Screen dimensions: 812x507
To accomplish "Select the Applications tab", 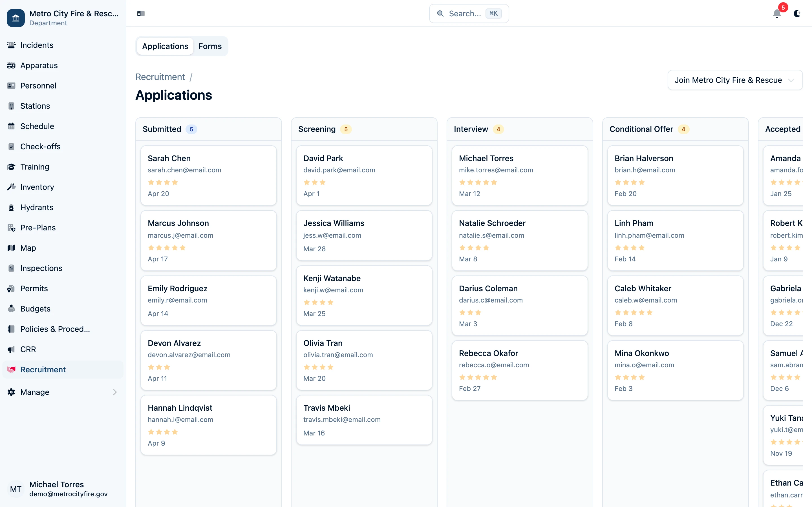I will point(165,46).
